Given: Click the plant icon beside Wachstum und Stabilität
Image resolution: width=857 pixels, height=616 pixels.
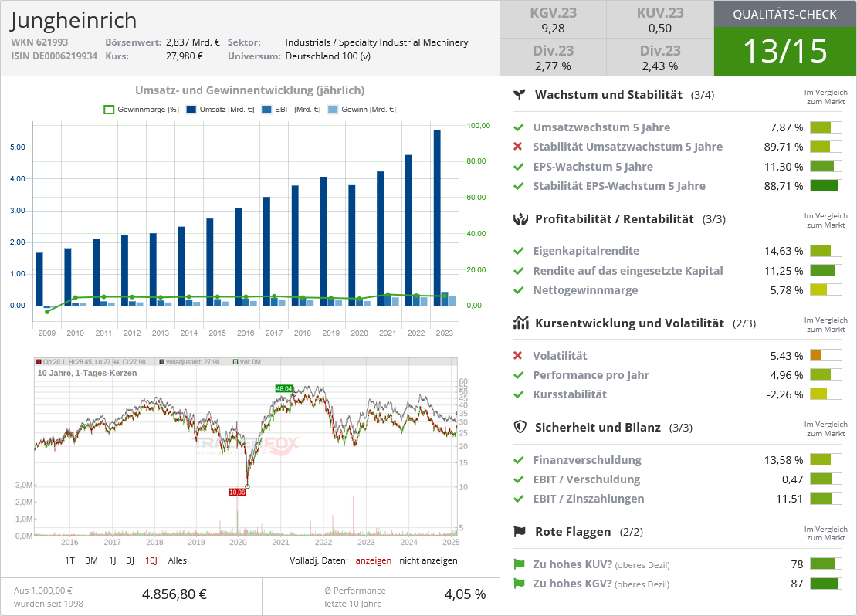Looking at the screenshot, I should click(520, 94).
